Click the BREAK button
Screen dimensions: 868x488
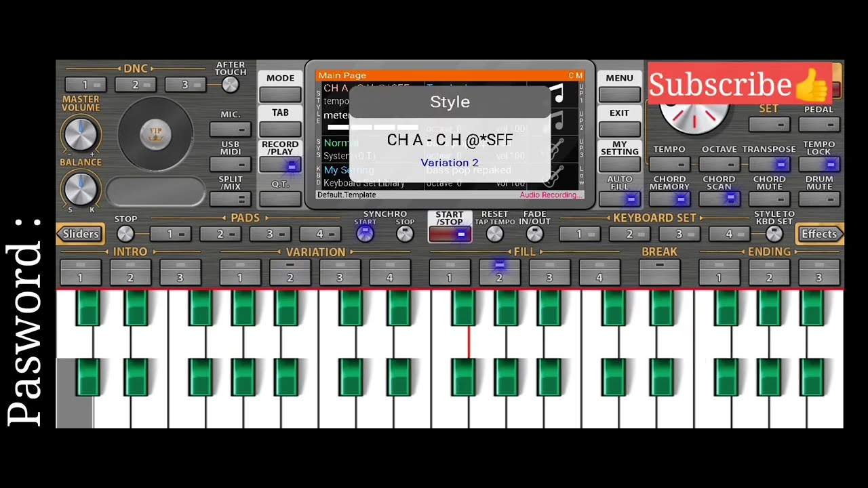click(660, 272)
